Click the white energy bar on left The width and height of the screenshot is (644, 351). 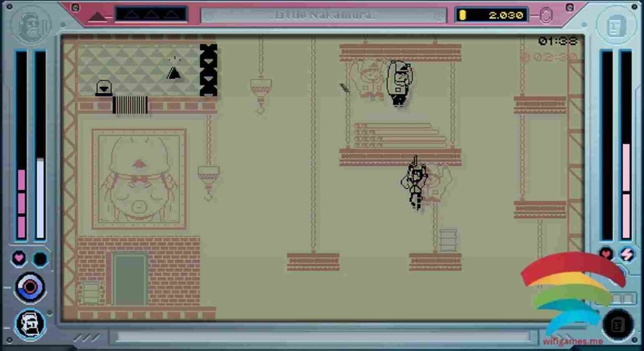pyautogui.click(x=40, y=198)
